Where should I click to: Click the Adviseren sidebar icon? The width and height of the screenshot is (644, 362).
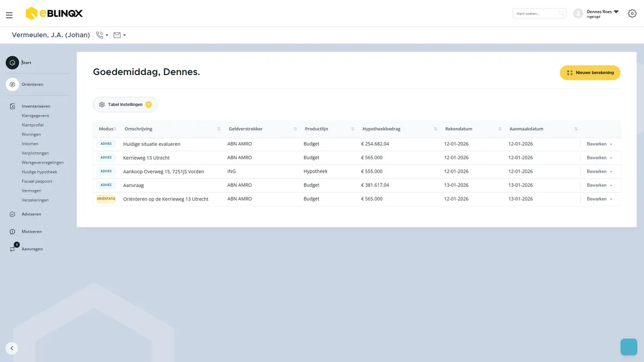tap(12, 215)
